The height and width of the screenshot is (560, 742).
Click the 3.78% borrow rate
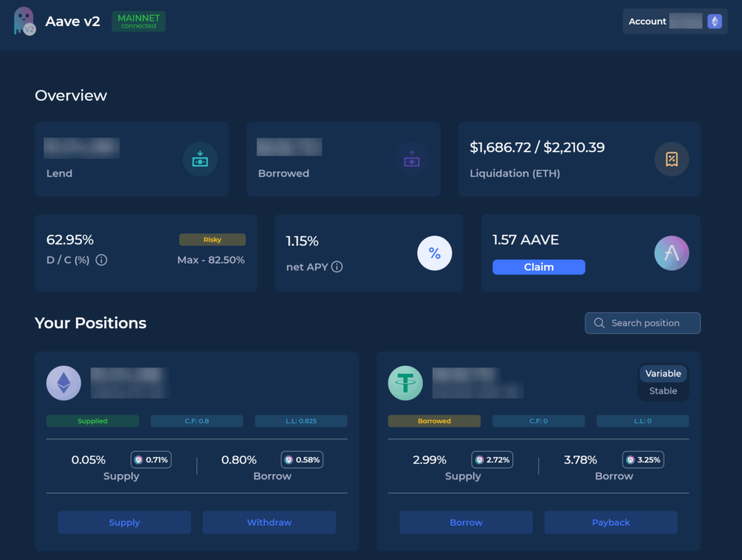[580, 460]
